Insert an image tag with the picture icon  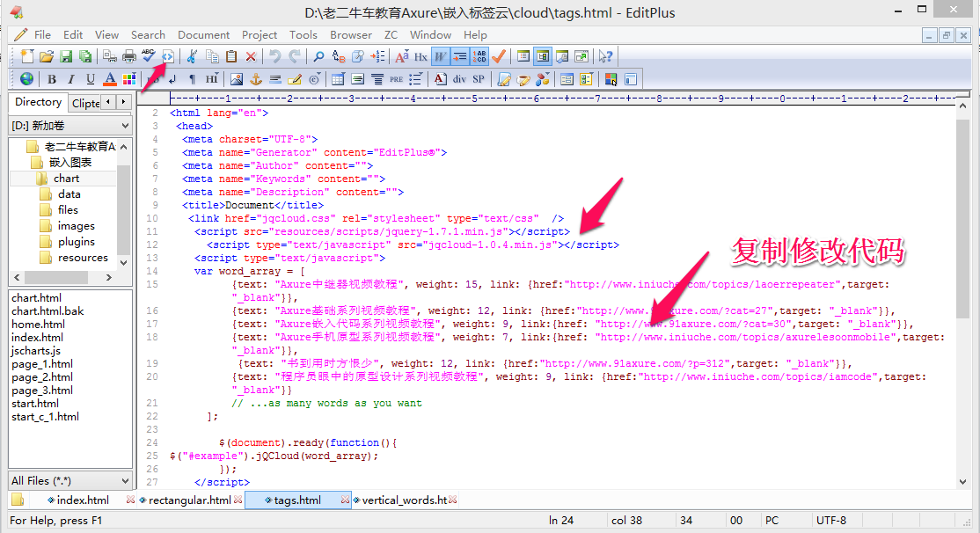click(x=237, y=79)
